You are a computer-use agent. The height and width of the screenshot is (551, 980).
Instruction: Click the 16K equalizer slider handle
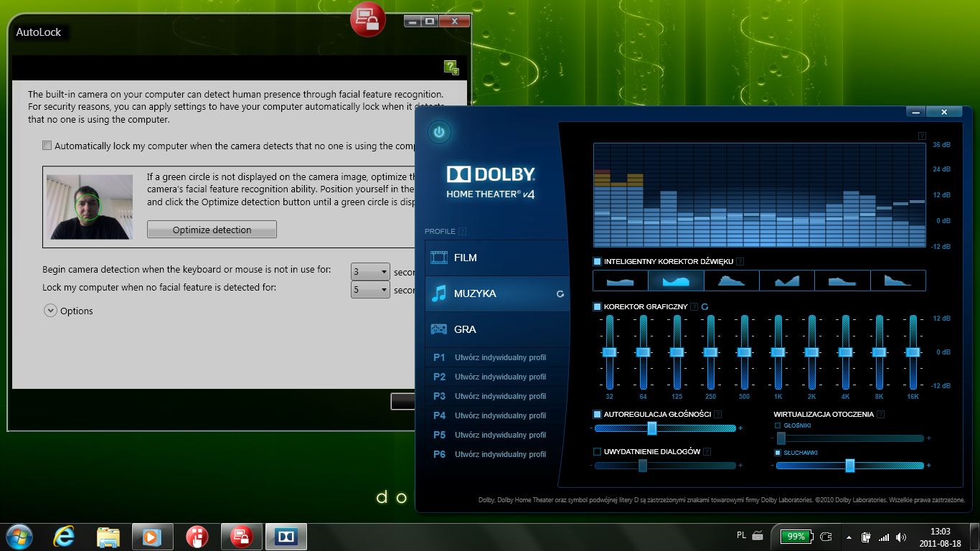click(x=913, y=352)
